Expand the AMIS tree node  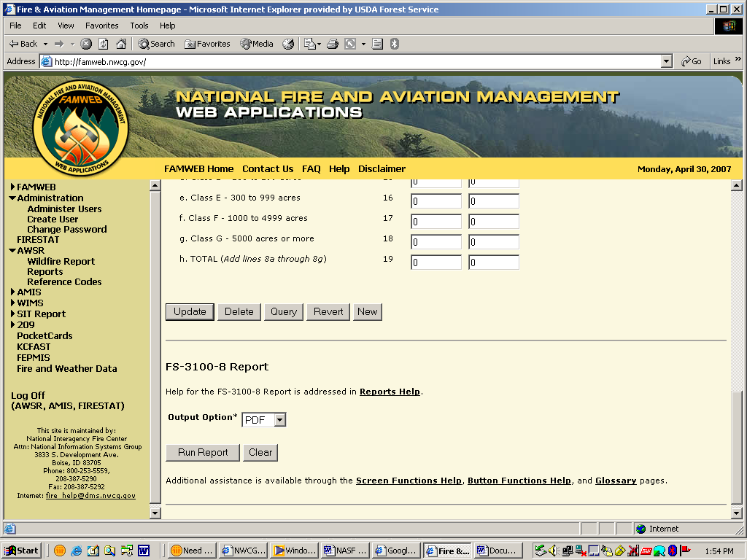click(13, 292)
